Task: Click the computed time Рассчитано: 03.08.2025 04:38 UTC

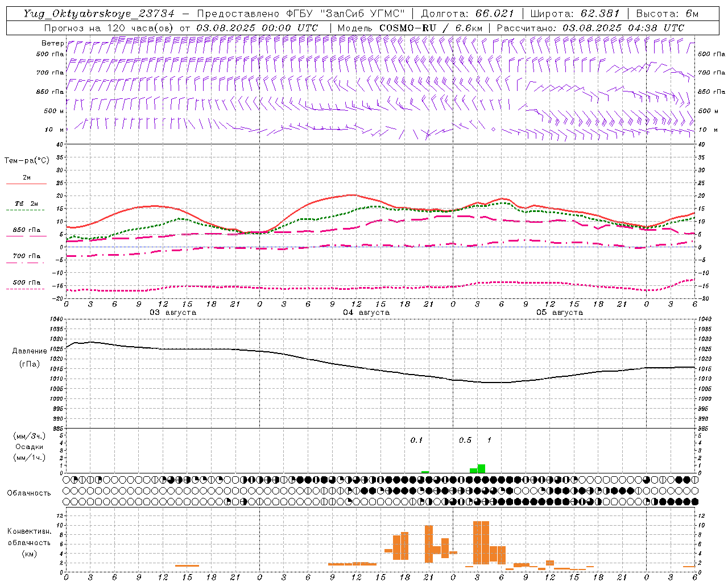Action: coord(590,28)
